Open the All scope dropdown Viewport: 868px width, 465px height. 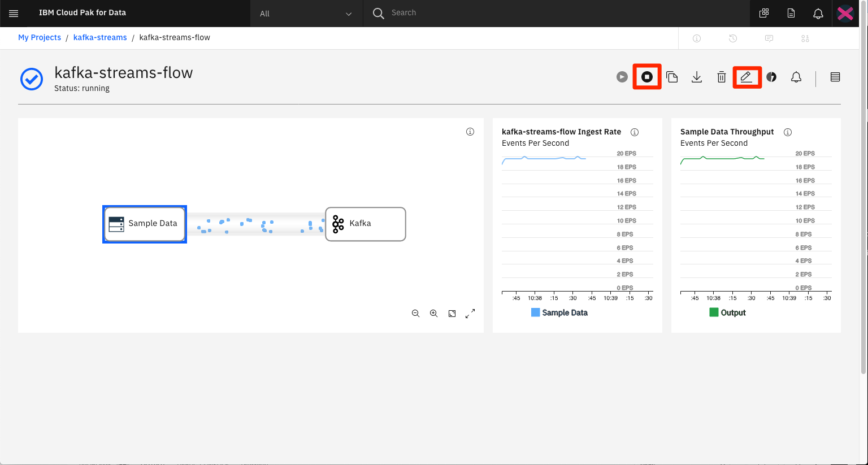coord(306,14)
